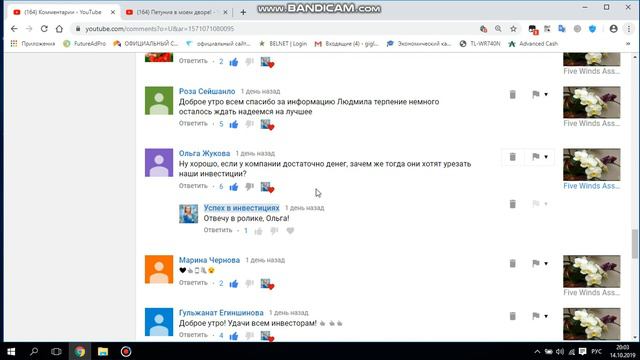Reply to Ольга Жукова's comment via Ответить
Viewport: 640px width, 360px height.
(193, 186)
